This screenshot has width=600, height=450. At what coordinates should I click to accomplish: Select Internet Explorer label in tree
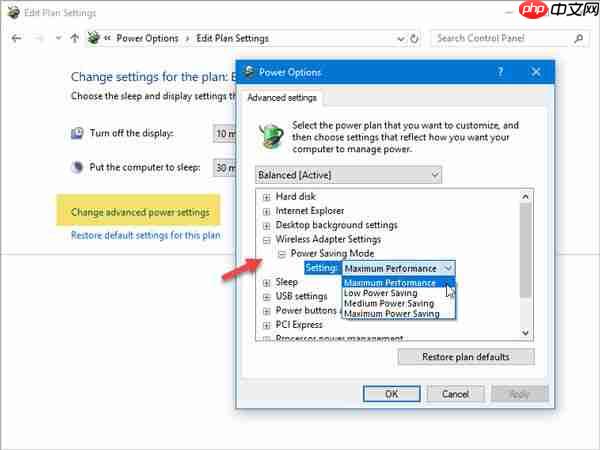click(310, 211)
